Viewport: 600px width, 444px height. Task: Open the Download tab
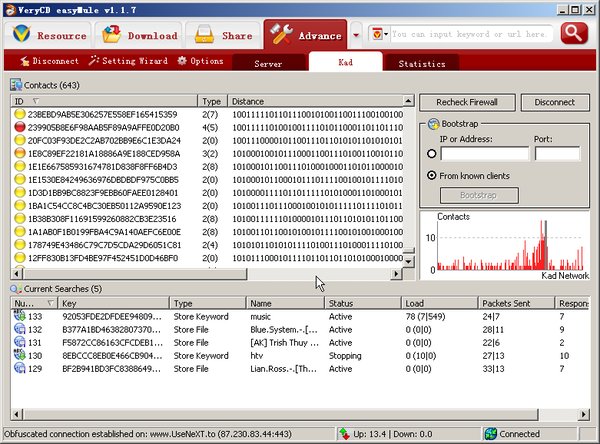(139, 35)
